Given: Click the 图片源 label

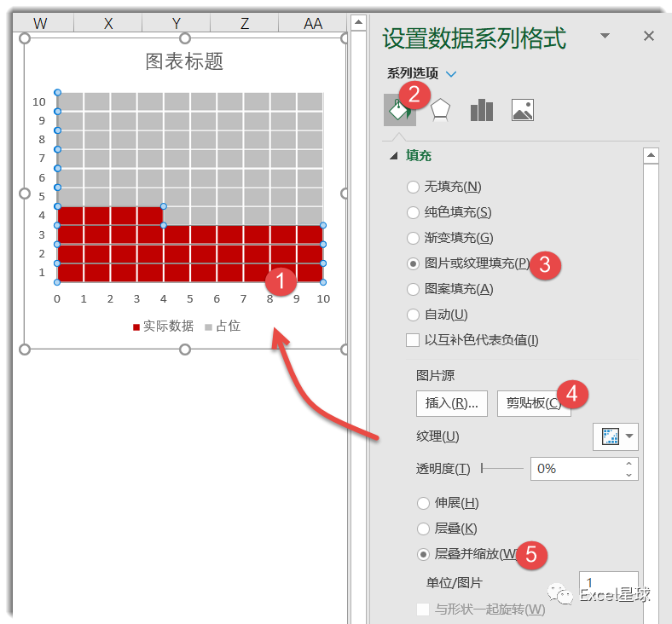Looking at the screenshot, I should click(435, 376).
